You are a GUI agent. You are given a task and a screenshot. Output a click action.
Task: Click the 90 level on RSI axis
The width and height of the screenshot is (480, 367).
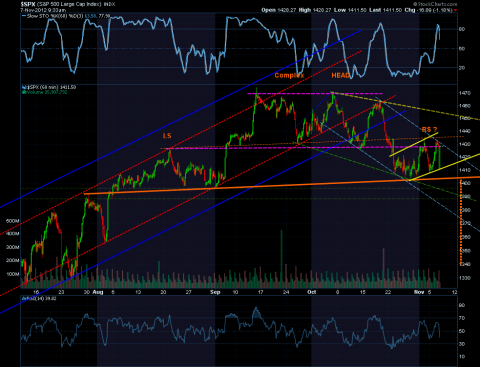click(x=462, y=305)
